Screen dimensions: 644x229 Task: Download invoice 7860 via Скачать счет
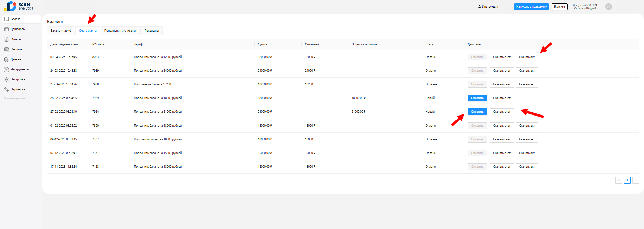tap(502, 126)
